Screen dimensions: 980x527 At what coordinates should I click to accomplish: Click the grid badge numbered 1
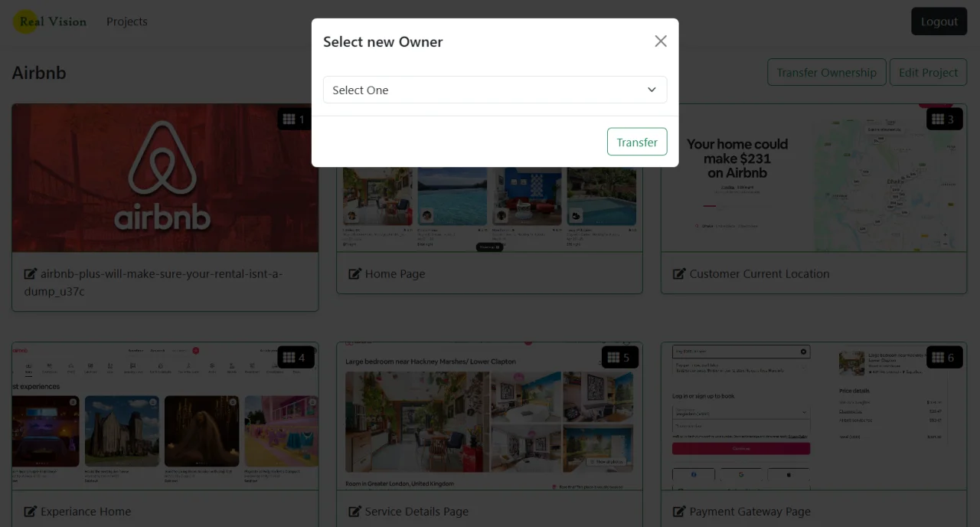[294, 119]
